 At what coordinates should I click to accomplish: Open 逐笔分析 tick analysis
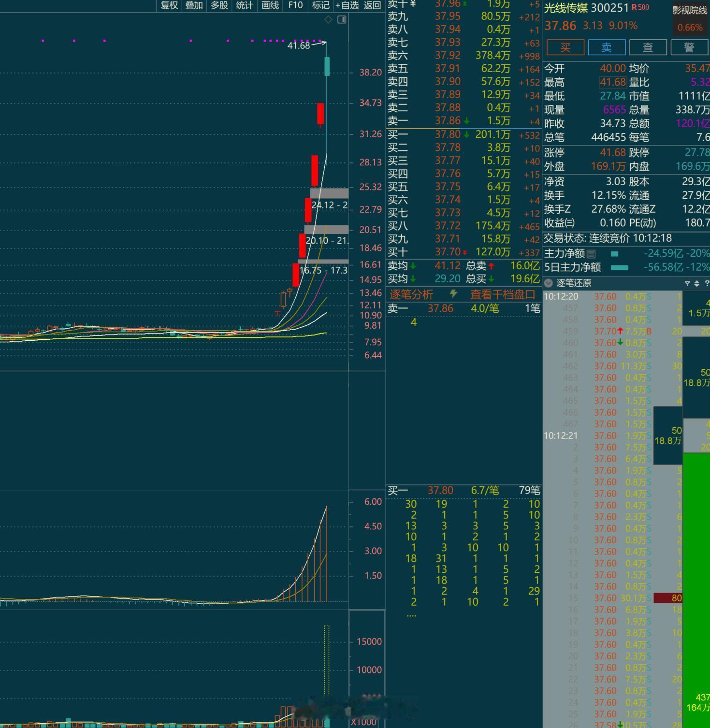(x=411, y=294)
